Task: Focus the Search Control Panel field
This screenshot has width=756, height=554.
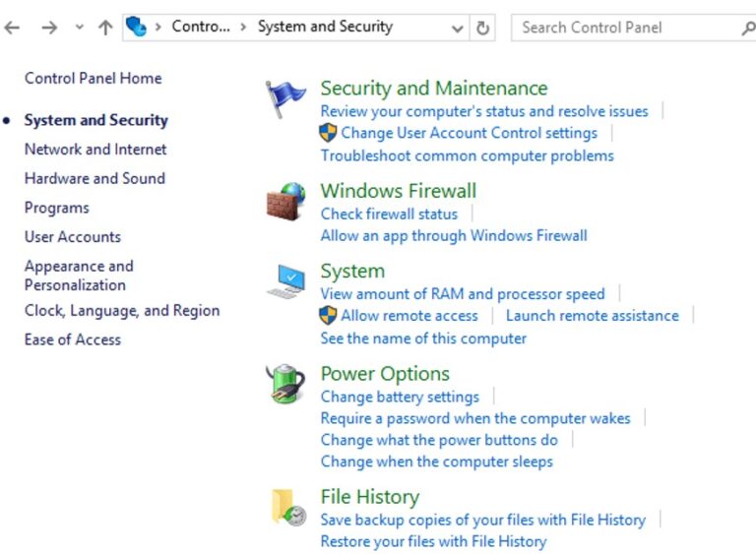Action: point(627,28)
